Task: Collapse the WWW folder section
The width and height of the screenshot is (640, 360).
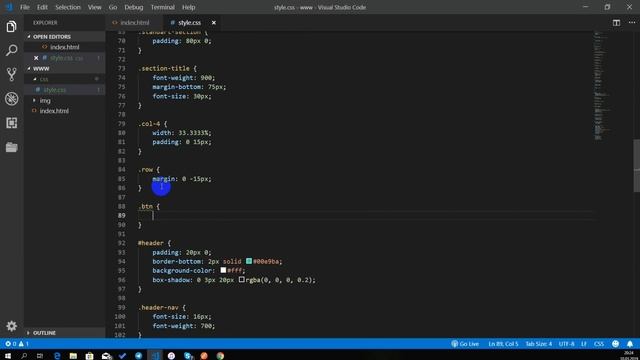Action: pyautogui.click(x=64, y=69)
